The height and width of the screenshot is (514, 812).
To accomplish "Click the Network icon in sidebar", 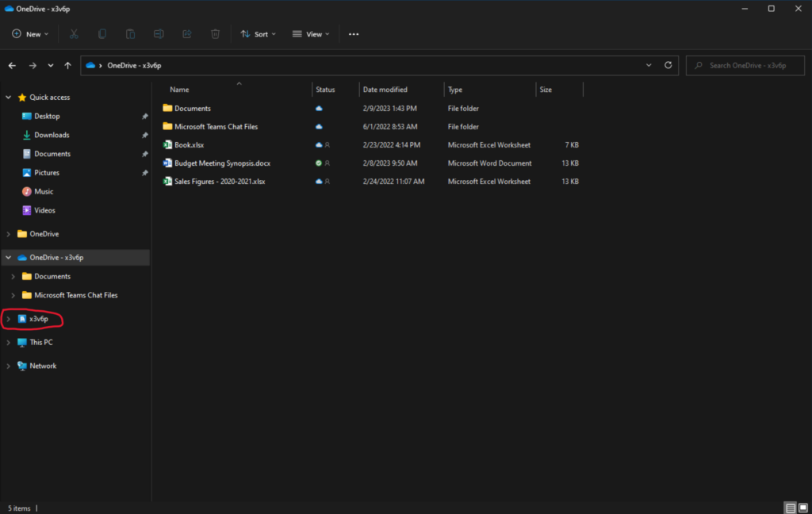I will (21, 366).
